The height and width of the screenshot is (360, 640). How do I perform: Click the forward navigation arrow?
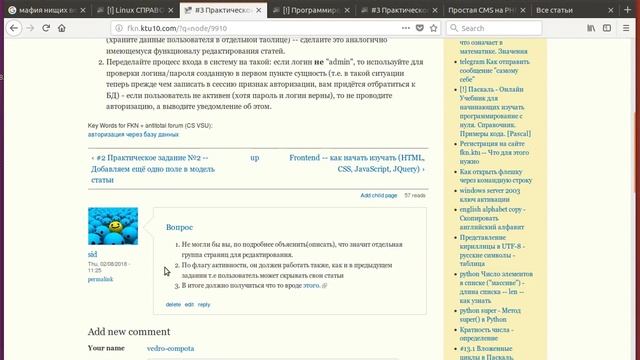(x=30, y=28)
